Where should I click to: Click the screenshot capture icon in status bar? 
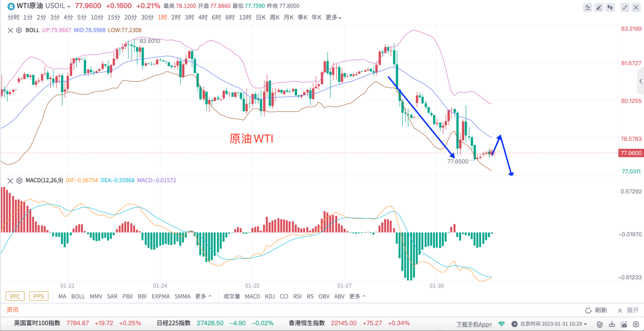click(x=623, y=324)
